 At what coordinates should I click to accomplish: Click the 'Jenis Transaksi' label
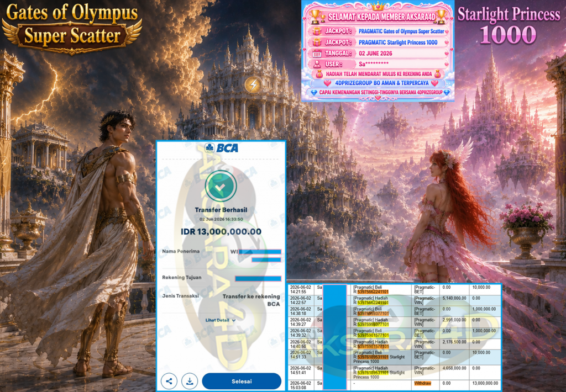181,296
